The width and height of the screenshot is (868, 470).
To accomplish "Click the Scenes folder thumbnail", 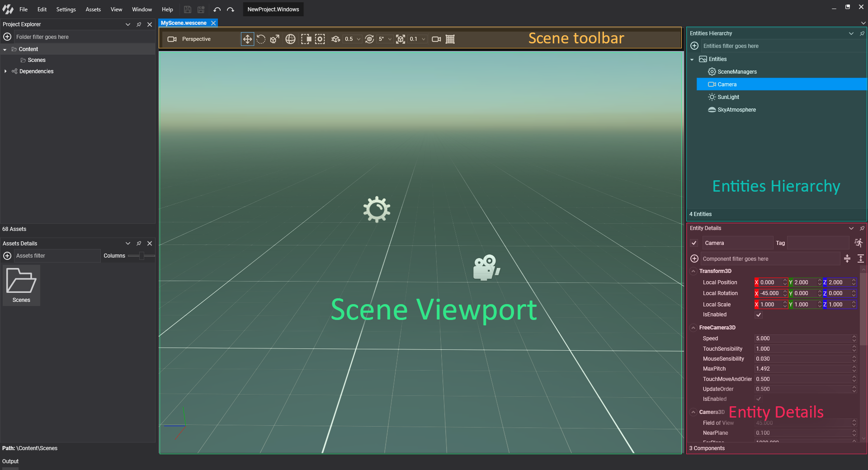I will pyautogui.click(x=21, y=285).
